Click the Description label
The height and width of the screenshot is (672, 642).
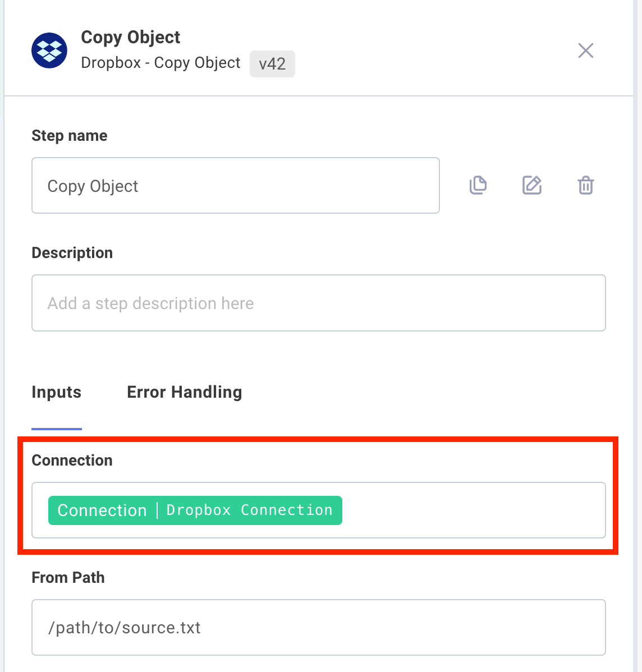click(x=72, y=252)
